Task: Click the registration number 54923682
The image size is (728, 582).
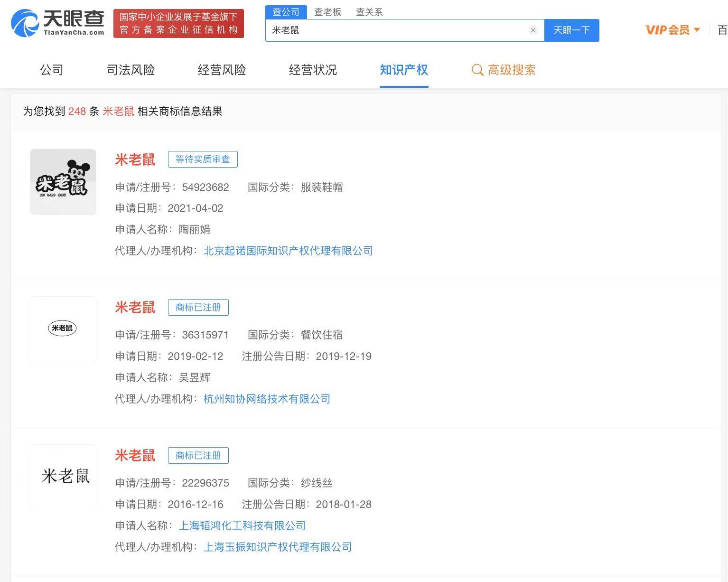Action: (x=205, y=187)
